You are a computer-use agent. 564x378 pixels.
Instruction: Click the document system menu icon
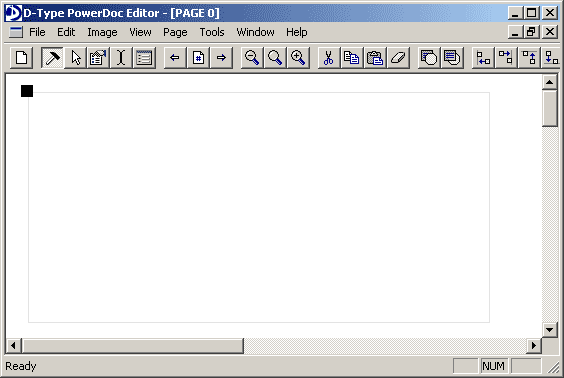(x=16, y=32)
